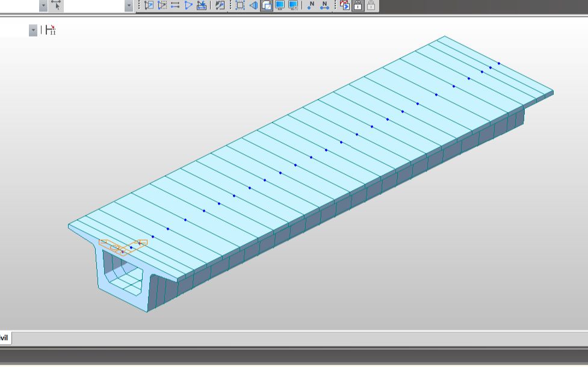
Task: Click the greyed closed padlock icon
Action: 371,5
